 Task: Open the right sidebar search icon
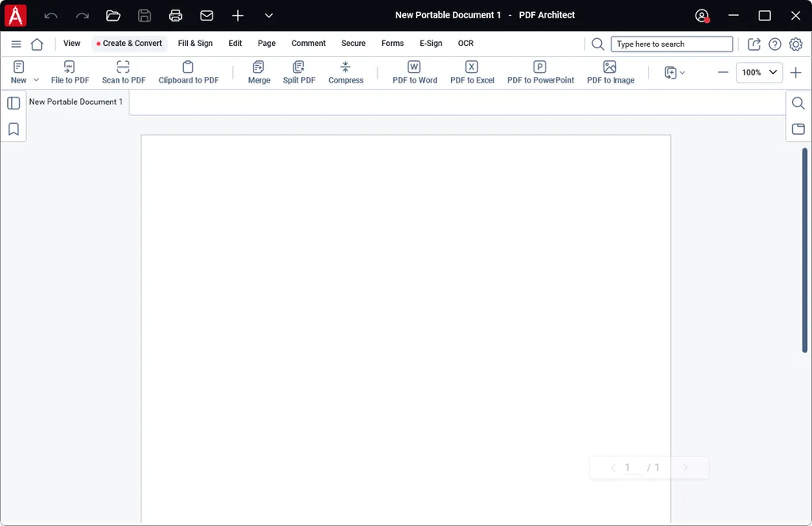coord(798,103)
